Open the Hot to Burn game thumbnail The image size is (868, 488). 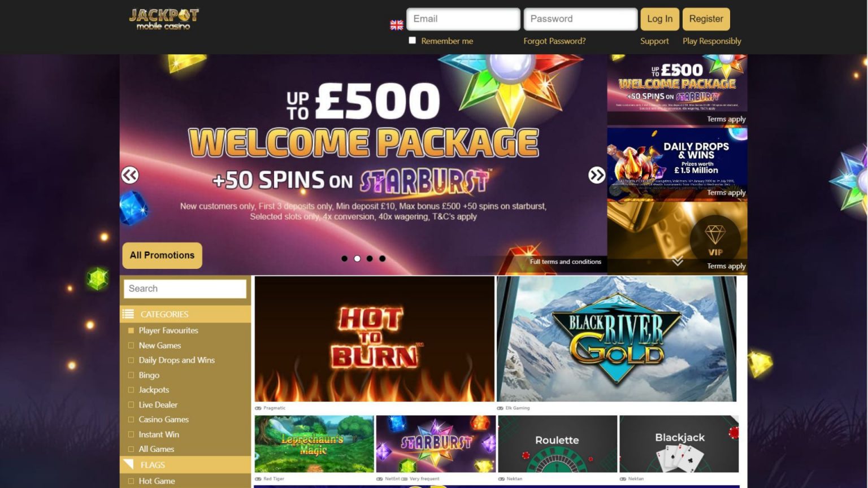point(375,339)
